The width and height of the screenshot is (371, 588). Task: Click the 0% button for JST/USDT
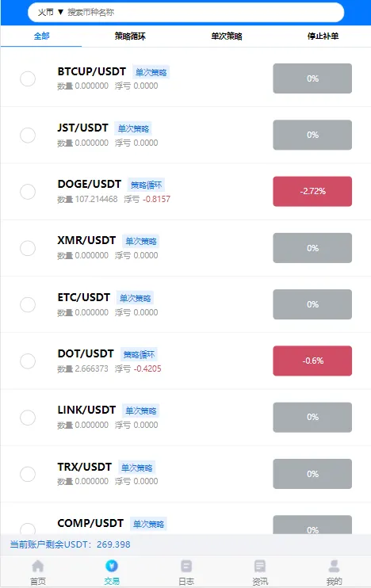pos(312,135)
